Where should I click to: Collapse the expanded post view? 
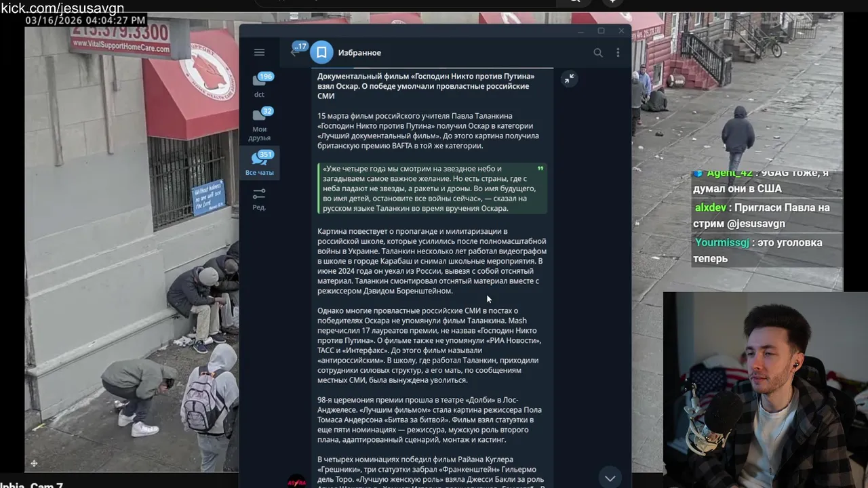pos(569,79)
